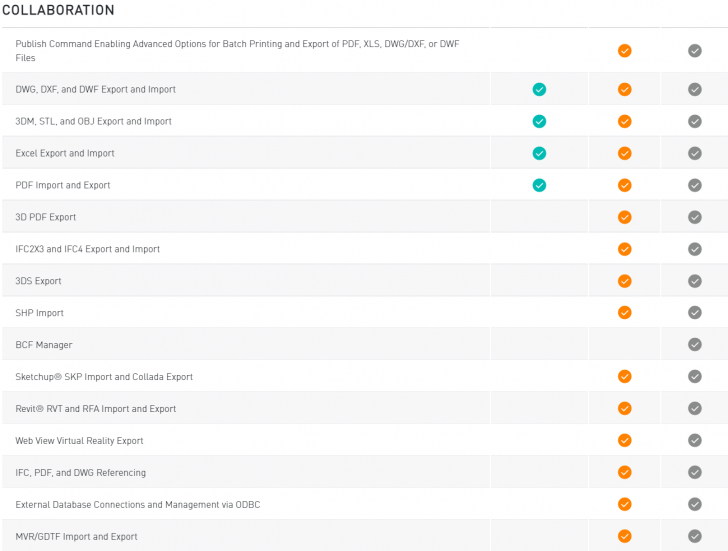The width and height of the screenshot is (728, 551).
Task: Click gray checkmark for Sketchup SKP Import row
Action: coord(695,377)
